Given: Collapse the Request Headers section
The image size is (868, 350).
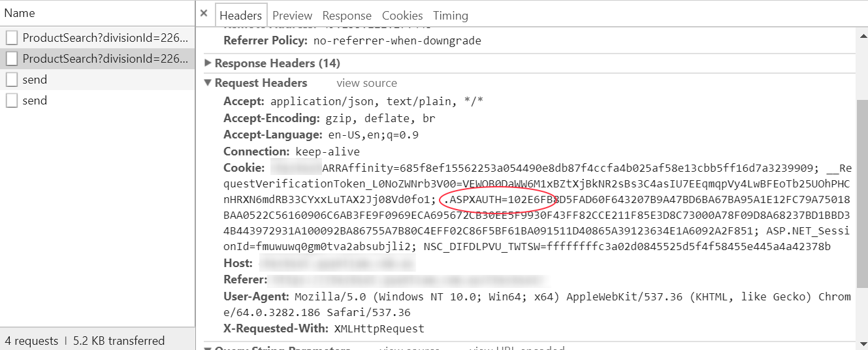Looking at the screenshot, I should coord(208,83).
